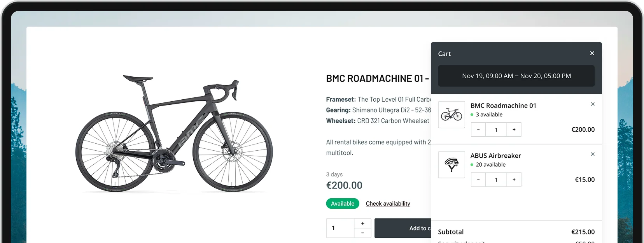Increase ABUS Airbreaker cart quantity
The image size is (644, 243).
(514, 180)
